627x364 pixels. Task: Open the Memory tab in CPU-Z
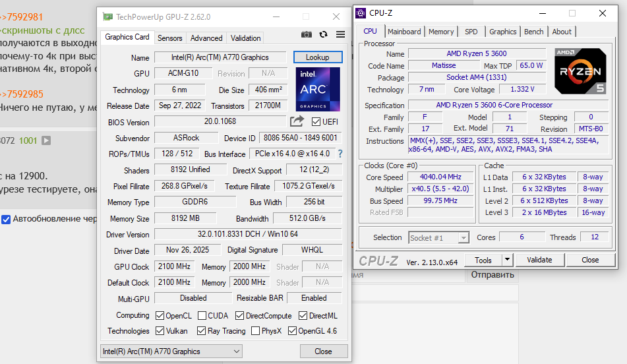(x=441, y=32)
